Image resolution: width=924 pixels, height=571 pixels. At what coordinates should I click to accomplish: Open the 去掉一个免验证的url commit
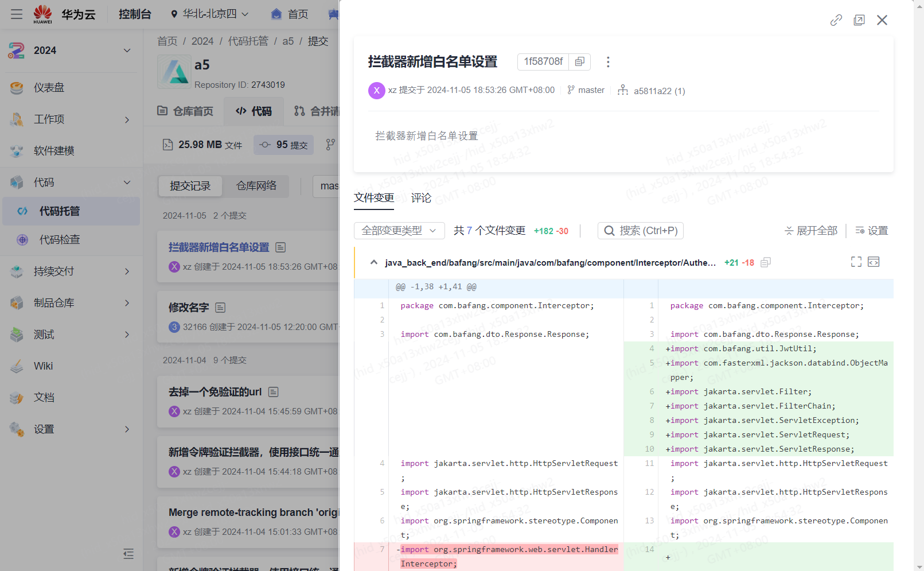[x=215, y=392]
